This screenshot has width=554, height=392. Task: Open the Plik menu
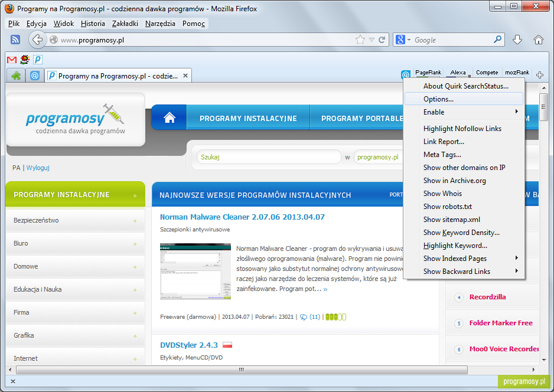(14, 23)
